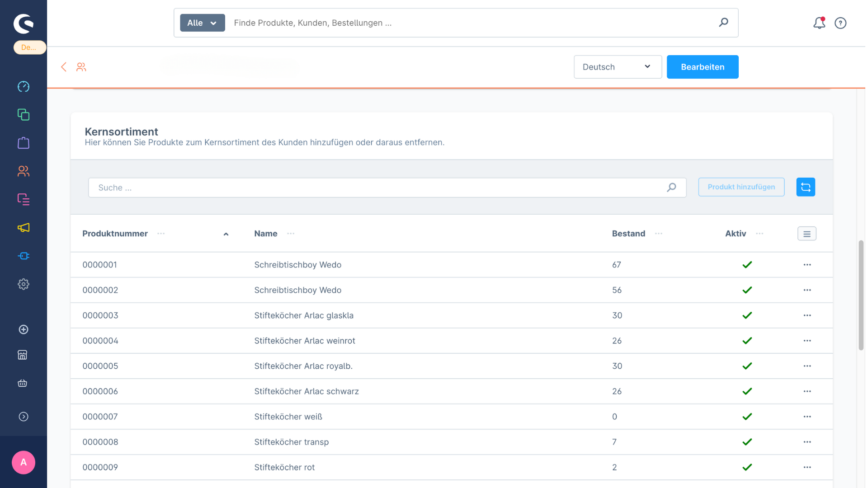
Task: Open the Customers icon in sidebar
Action: click(24, 171)
